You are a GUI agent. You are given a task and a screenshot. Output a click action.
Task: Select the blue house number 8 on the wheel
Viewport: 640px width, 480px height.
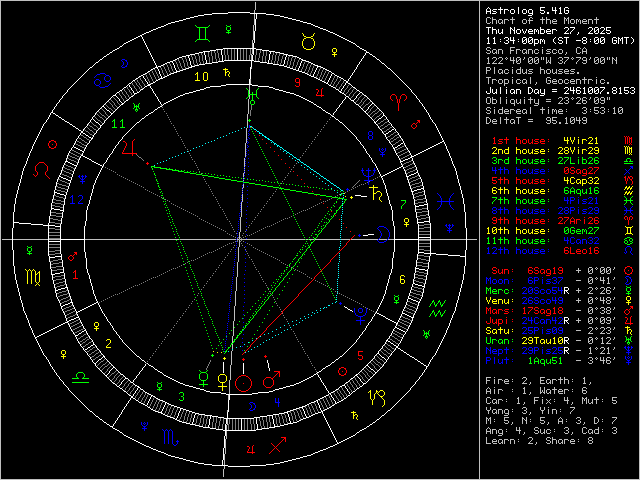click(370, 136)
